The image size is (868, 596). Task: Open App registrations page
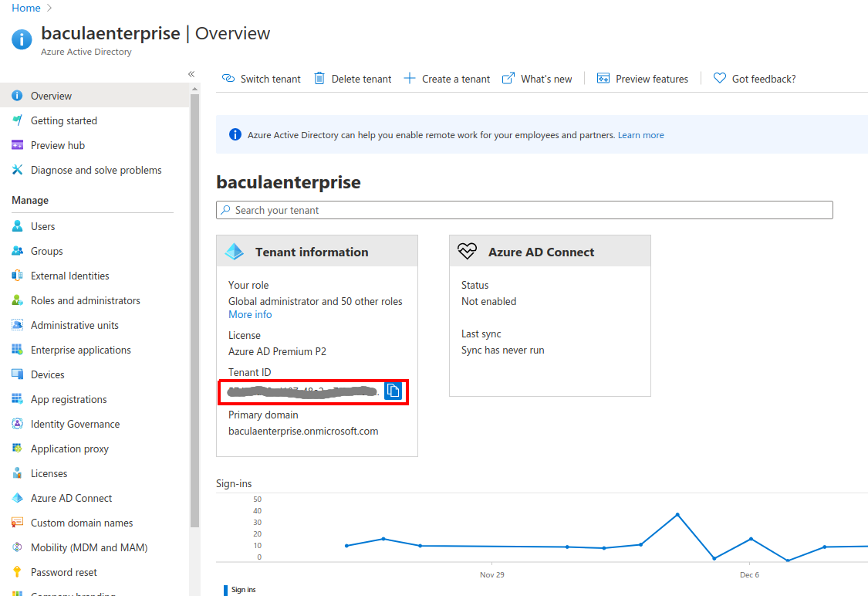(69, 399)
